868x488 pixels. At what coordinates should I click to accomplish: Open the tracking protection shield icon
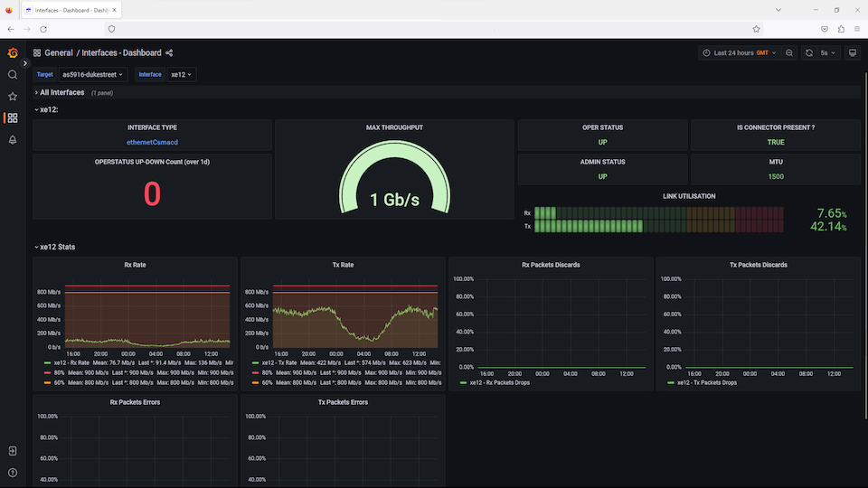[x=112, y=29]
